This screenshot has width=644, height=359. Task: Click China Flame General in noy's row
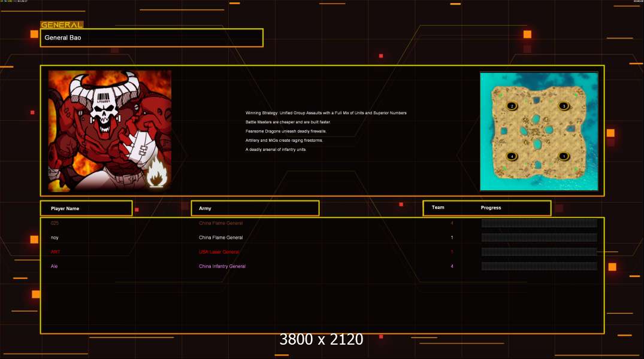[221, 238]
